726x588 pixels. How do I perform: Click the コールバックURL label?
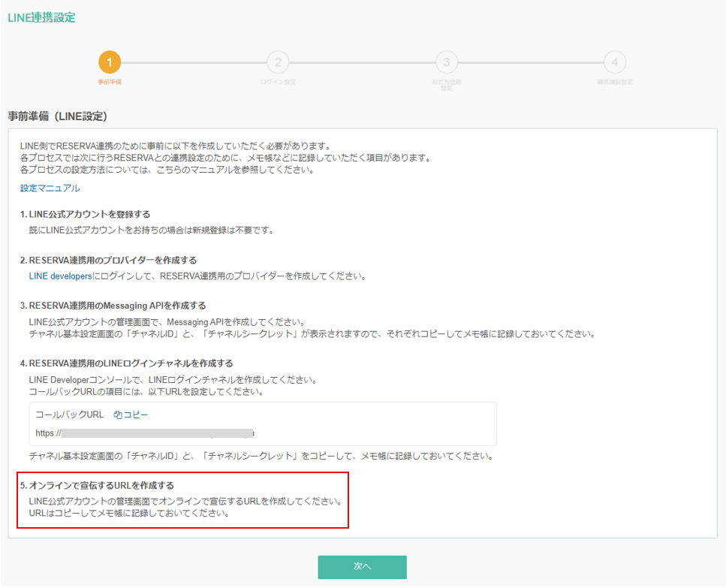click(x=69, y=415)
